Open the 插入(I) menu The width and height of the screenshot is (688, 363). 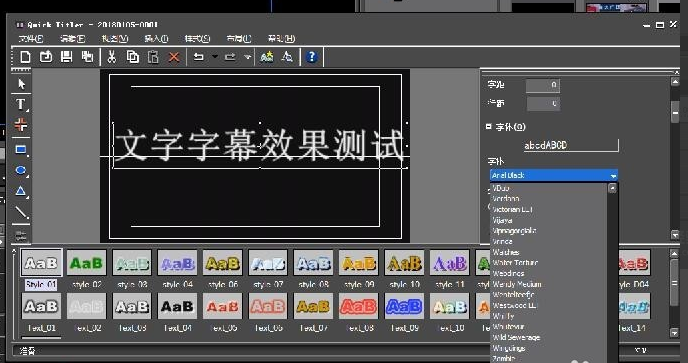[156, 39]
